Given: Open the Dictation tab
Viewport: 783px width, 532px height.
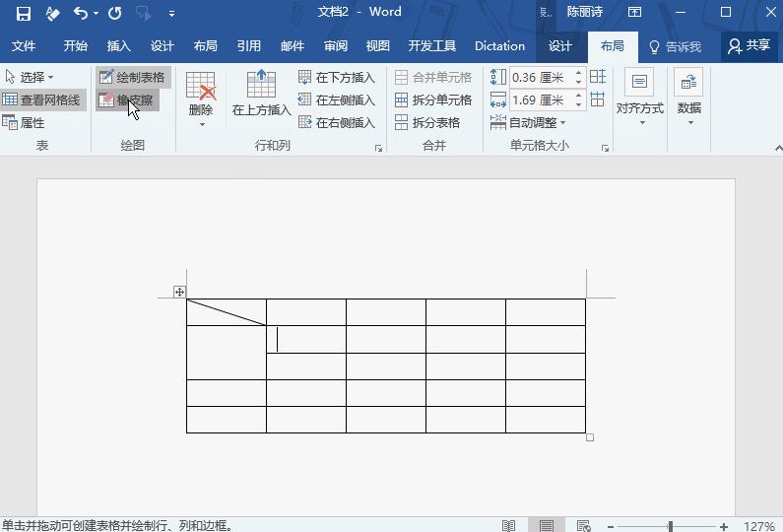Looking at the screenshot, I should [x=500, y=46].
